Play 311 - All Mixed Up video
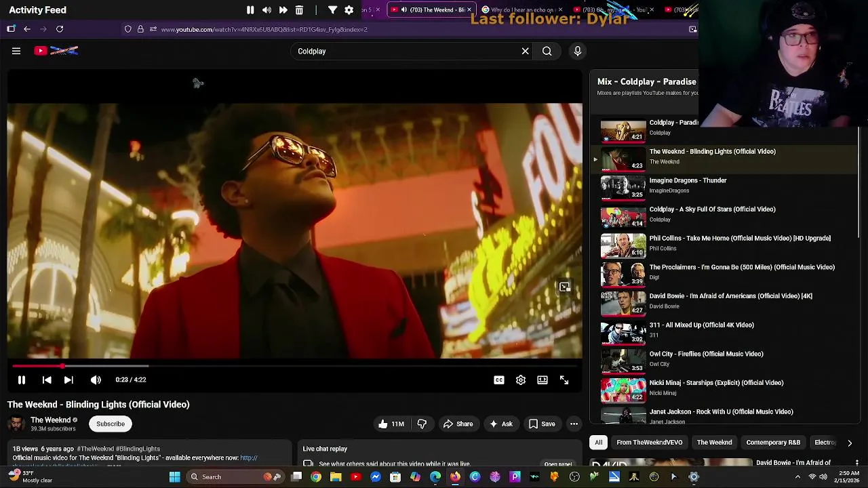The image size is (868, 488). pos(724,331)
